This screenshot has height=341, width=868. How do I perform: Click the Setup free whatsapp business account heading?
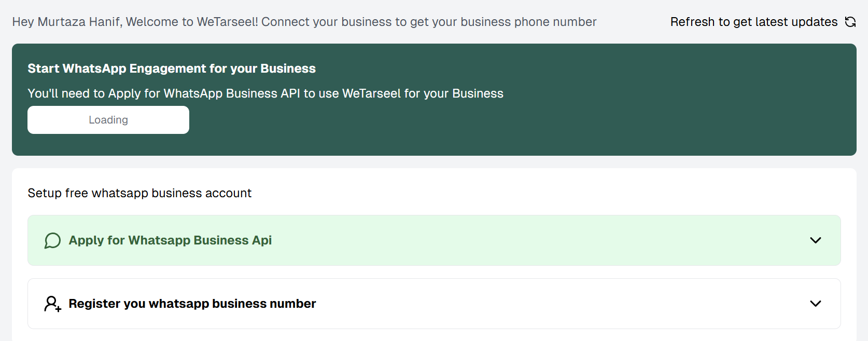139,193
